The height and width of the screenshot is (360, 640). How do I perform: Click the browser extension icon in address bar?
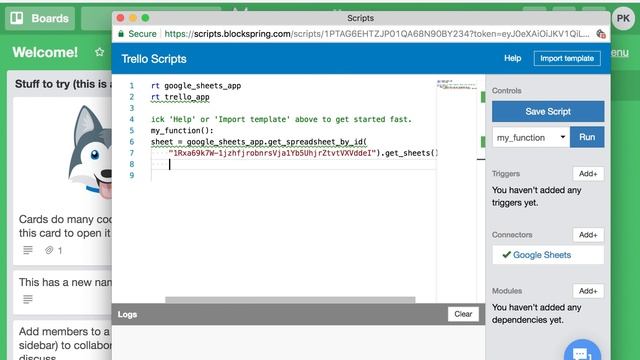tap(600, 34)
